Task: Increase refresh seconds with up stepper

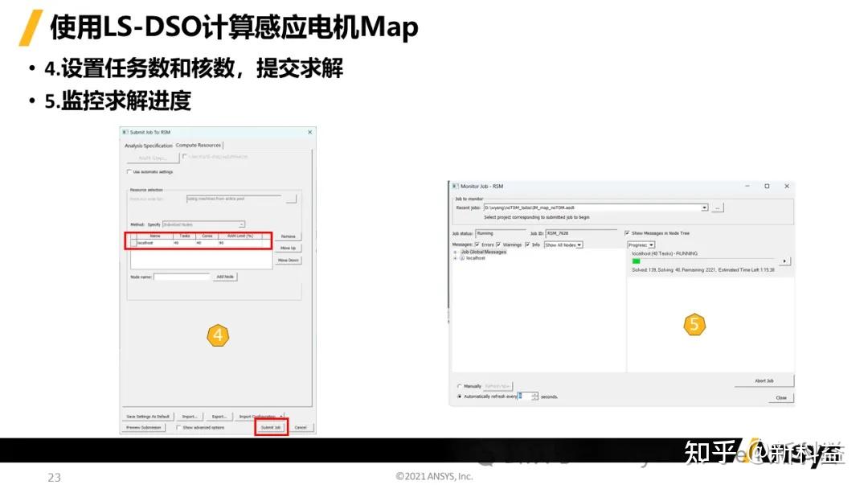Action: tap(534, 394)
